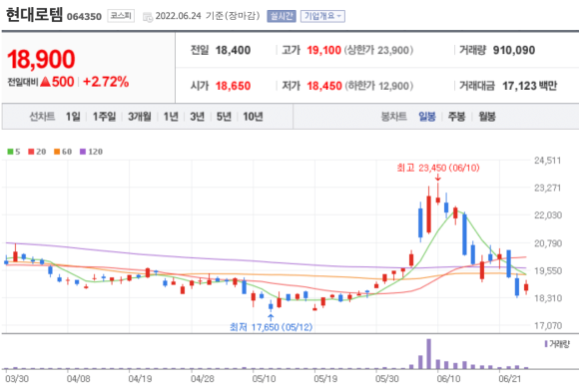579x392 pixels.
Task: Click the stock code 064350
Action: pyautogui.click(x=84, y=17)
